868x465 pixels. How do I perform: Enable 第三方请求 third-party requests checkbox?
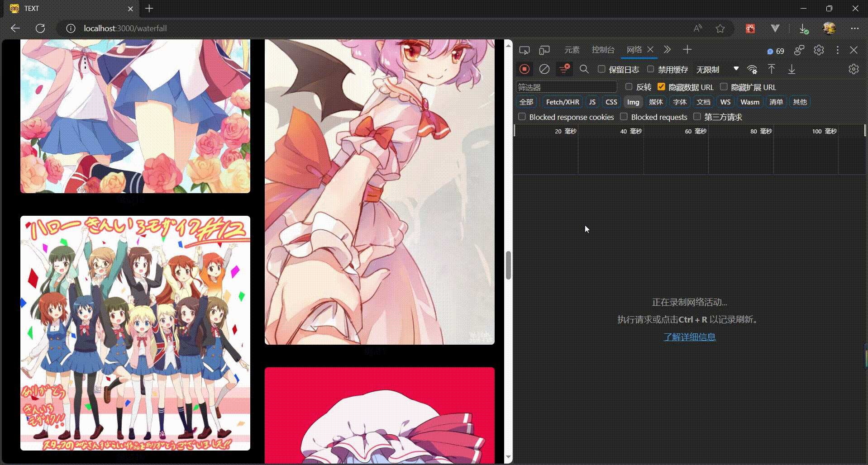point(697,117)
